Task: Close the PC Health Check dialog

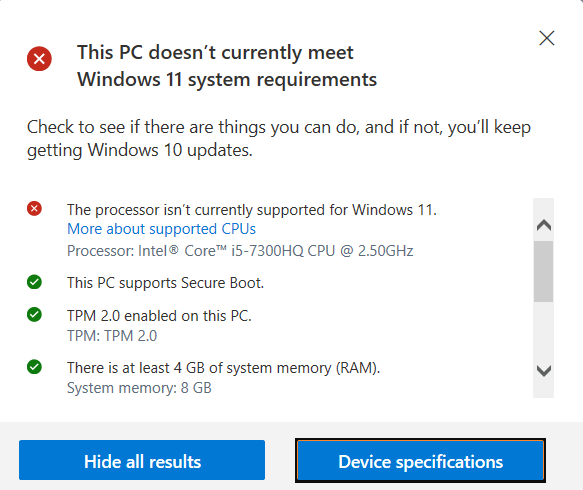Action: [x=547, y=38]
